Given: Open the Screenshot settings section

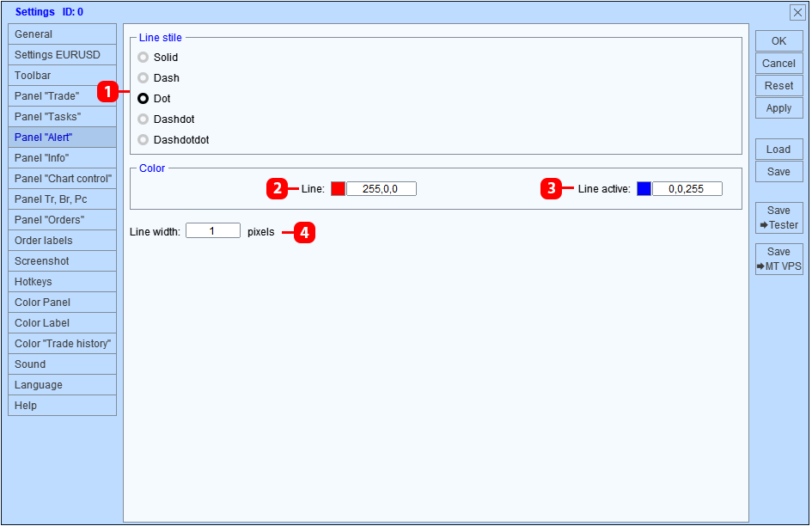Looking at the screenshot, I should (x=62, y=261).
